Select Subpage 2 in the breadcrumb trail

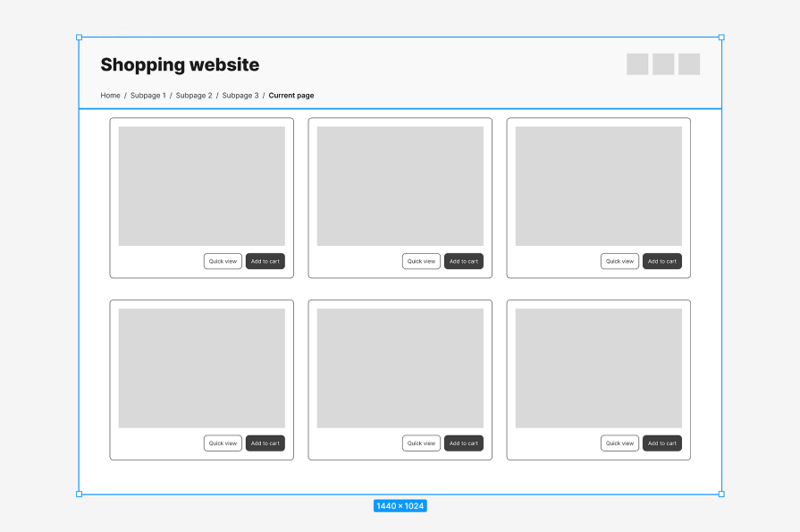[193, 95]
